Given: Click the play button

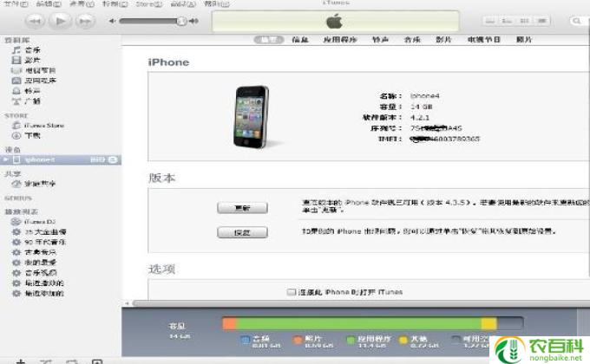Looking at the screenshot, I should (x=60, y=21).
